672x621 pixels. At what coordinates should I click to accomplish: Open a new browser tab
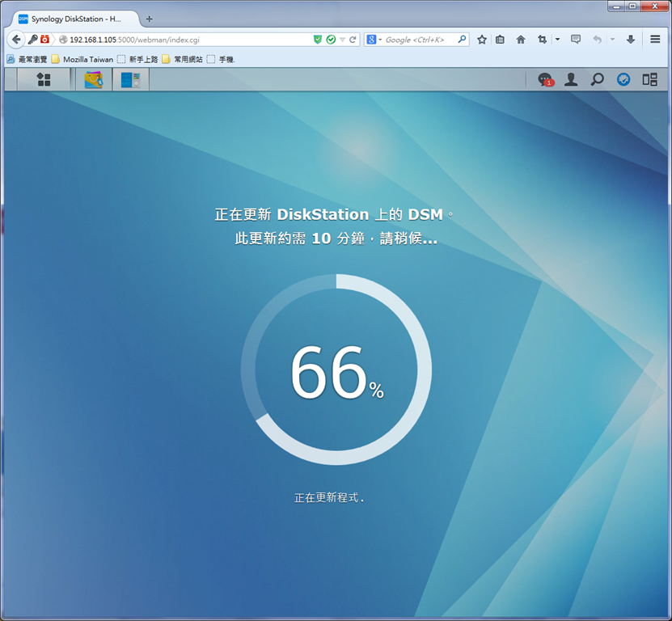click(x=149, y=19)
